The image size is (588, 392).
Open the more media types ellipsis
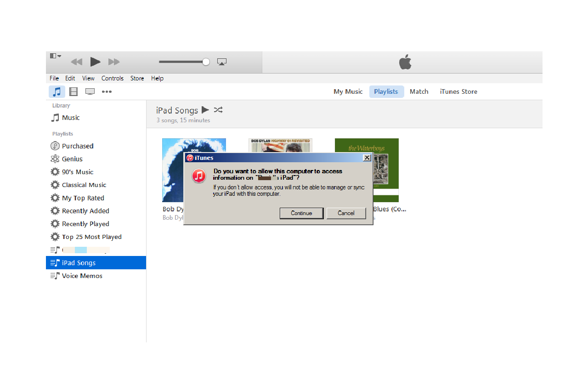pos(107,91)
